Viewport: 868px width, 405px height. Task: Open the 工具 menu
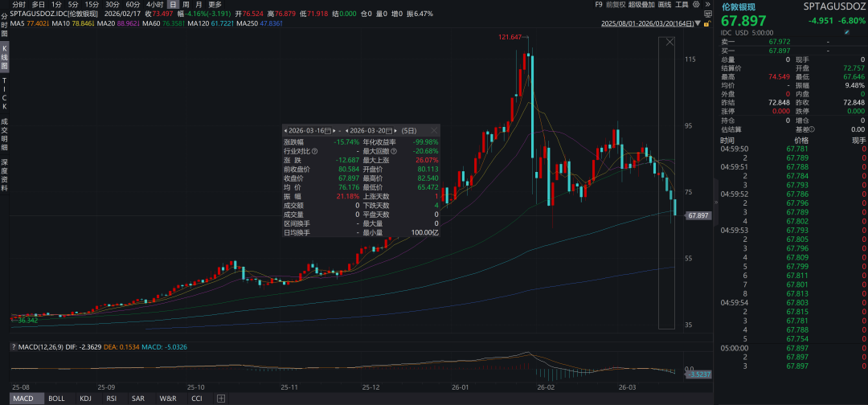coord(682,4)
